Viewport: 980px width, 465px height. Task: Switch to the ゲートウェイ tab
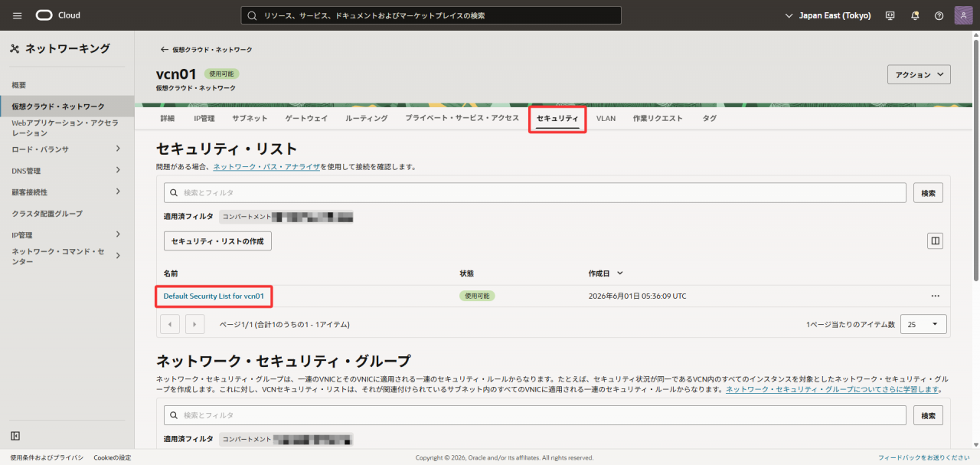pos(306,119)
